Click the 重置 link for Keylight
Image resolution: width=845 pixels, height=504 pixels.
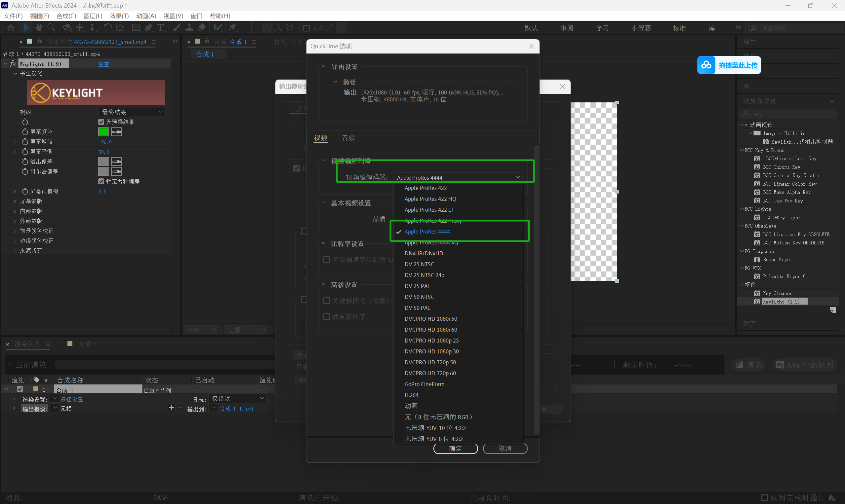[104, 64]
